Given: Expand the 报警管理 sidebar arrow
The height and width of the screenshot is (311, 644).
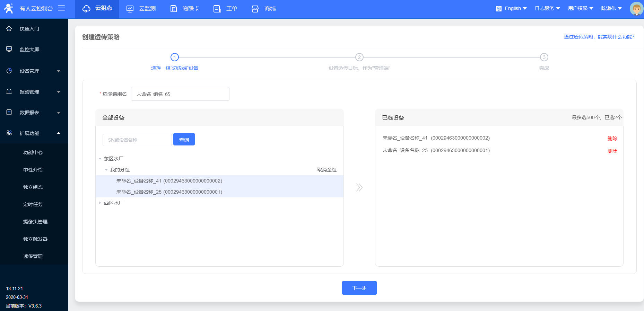Looking at the screenshot, I should pos(59,92).
